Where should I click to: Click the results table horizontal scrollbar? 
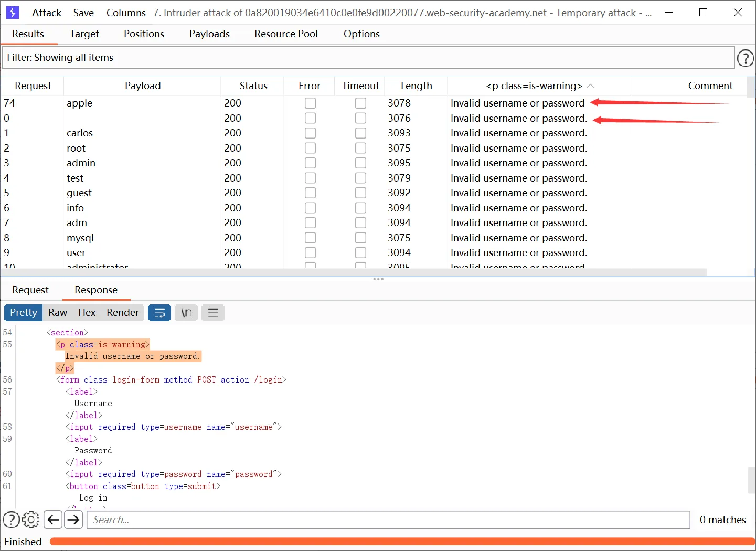click(x=354, y=272)
